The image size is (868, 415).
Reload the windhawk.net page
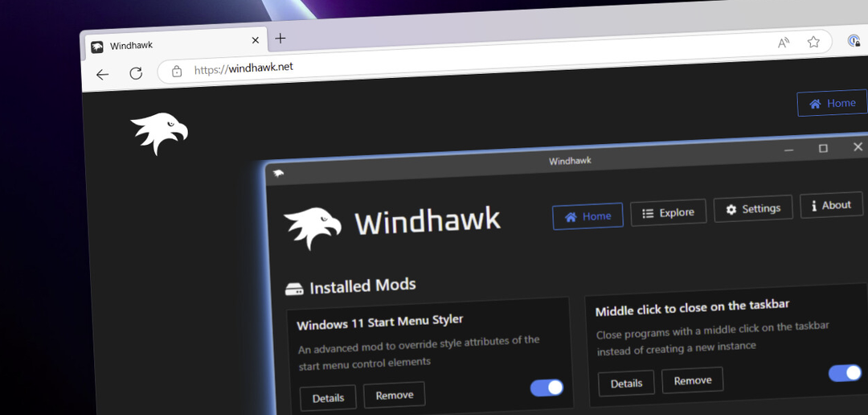click(136, 73)
